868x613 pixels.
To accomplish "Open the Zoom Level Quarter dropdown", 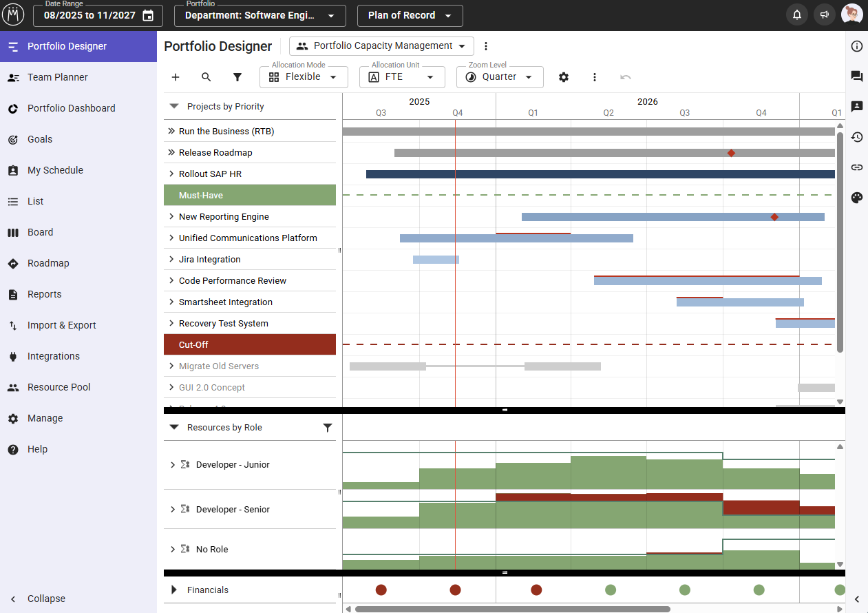I will 500,77.
